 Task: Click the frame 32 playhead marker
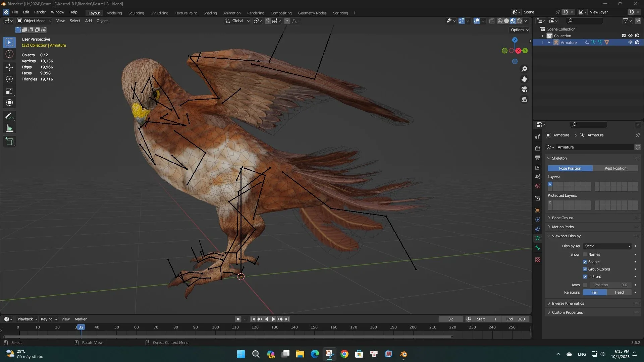(x=81, y=327)
